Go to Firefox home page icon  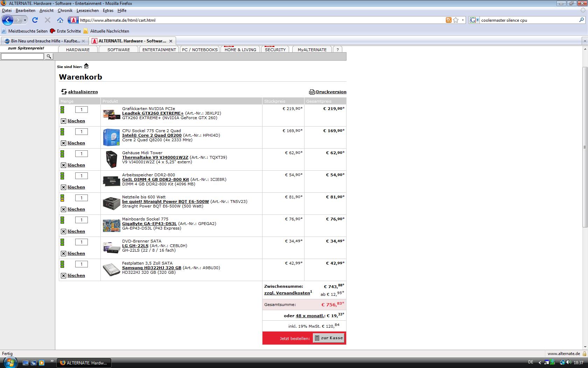pos(60,20)
